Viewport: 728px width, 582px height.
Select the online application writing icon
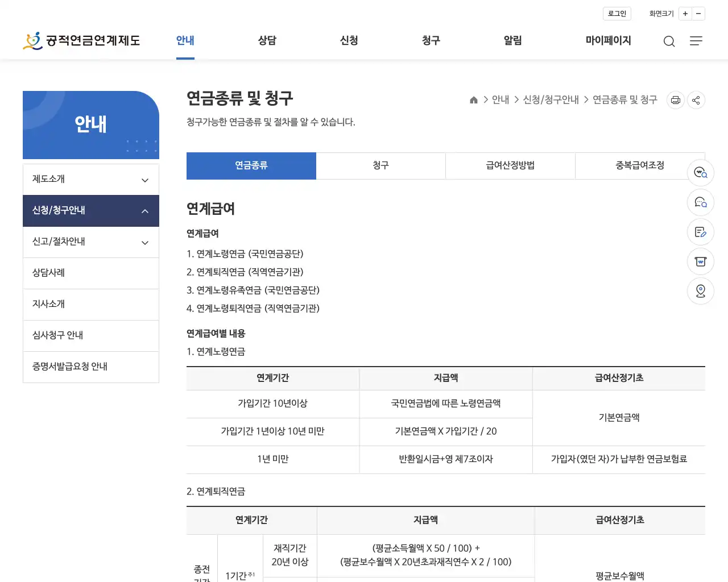pos(701,232)
